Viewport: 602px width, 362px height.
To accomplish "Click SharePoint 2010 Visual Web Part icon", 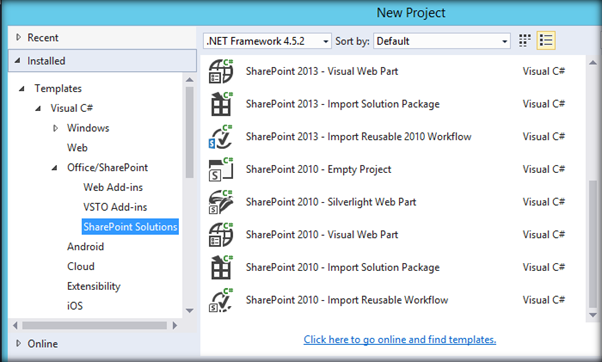I will 221,235.
